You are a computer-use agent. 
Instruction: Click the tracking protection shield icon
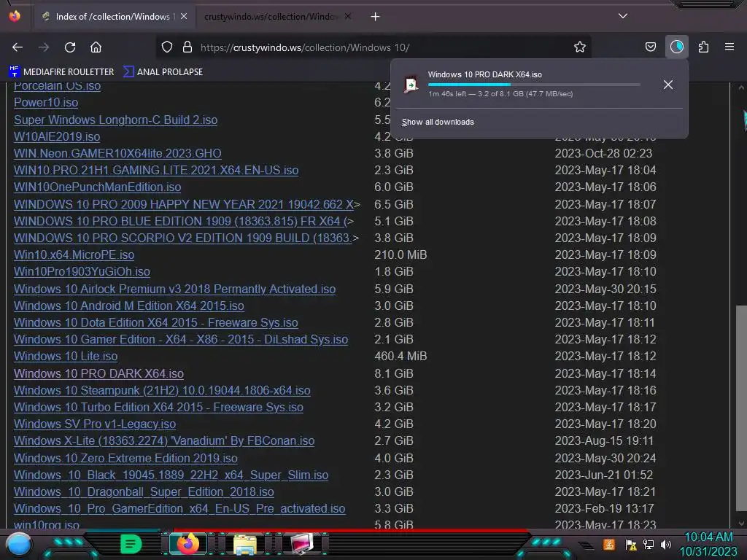167,47
